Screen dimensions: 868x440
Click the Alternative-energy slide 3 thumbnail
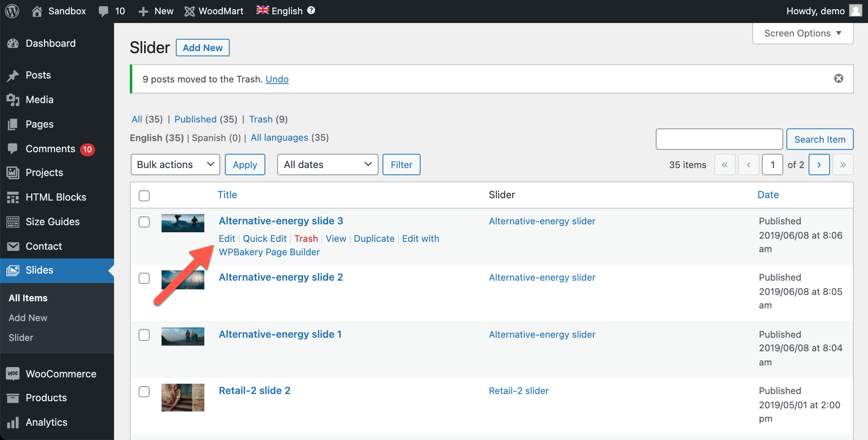point(183,223)
